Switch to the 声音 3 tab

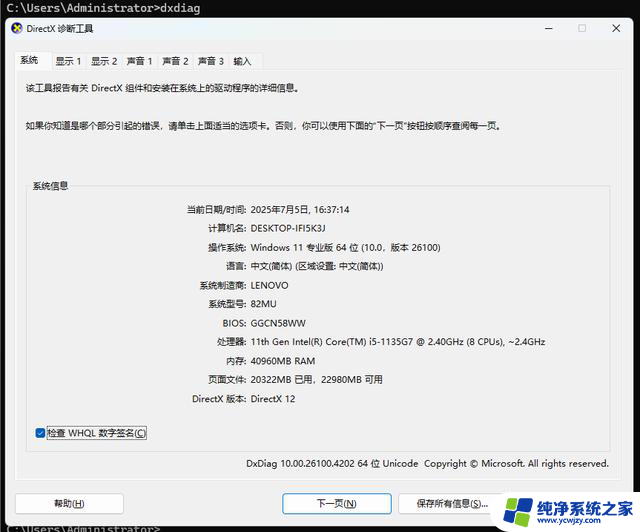coord(211,61)
